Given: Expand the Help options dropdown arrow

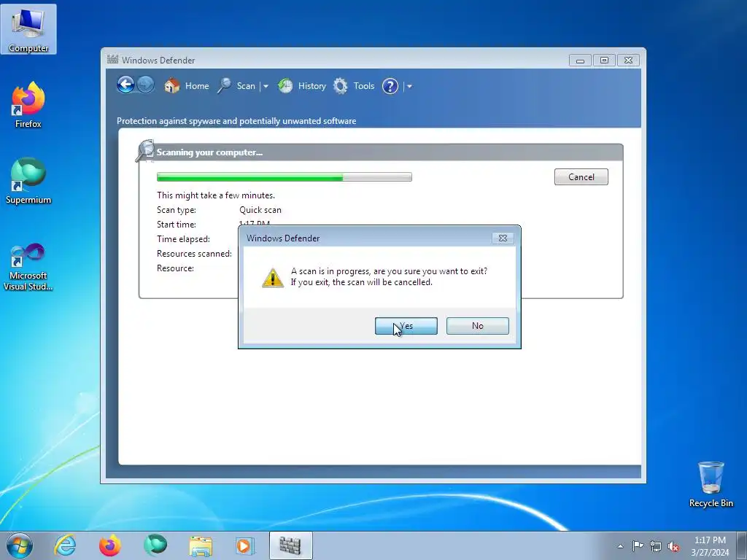Looking at the screenshot, I should (x=409, y=87).
